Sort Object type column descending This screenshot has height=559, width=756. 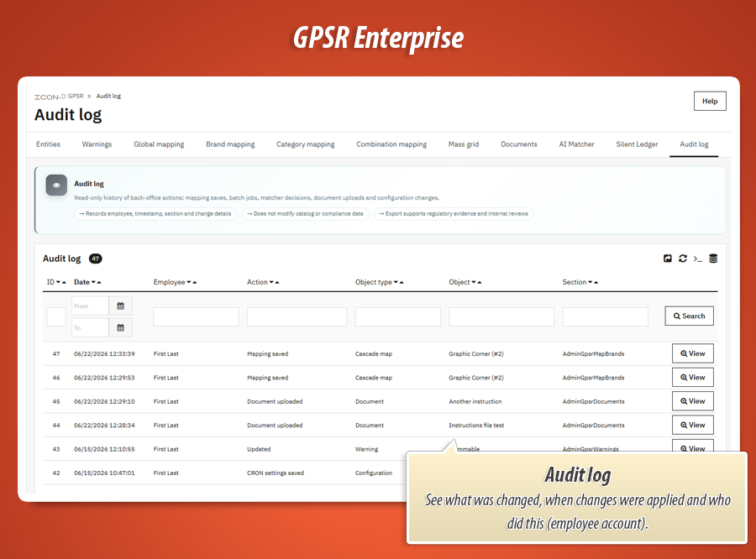[x=396, y=282]
